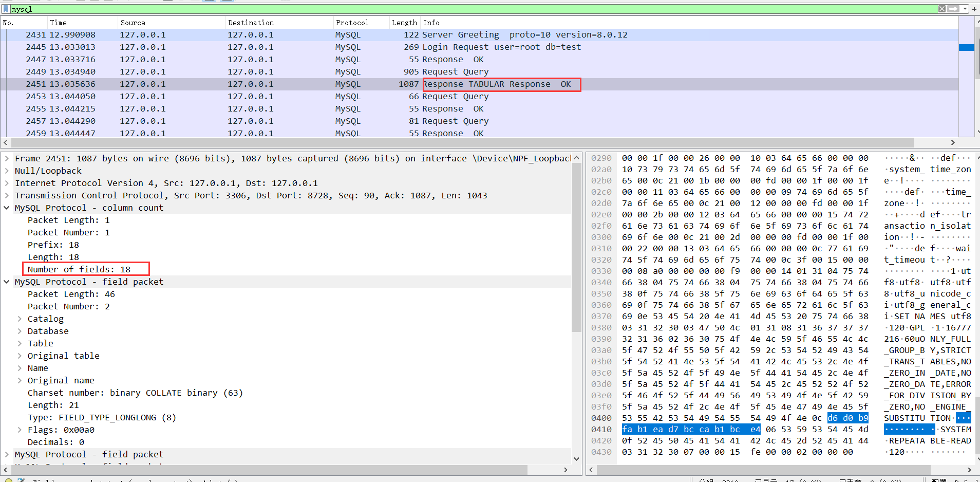The height and width of the screenshot is (482, 980).
Task: Expand the Name field
Action: click(20, 368)
